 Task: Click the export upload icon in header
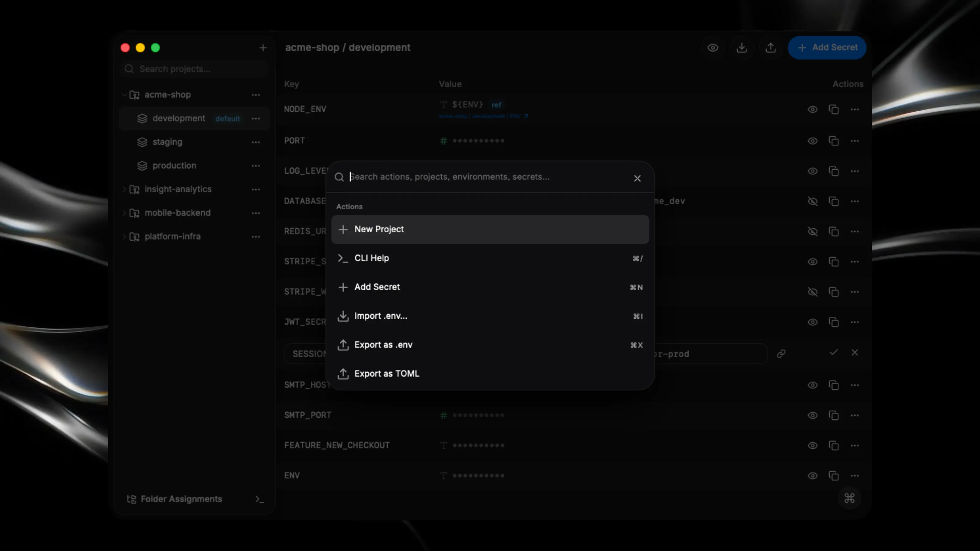[x=771, y=47]
